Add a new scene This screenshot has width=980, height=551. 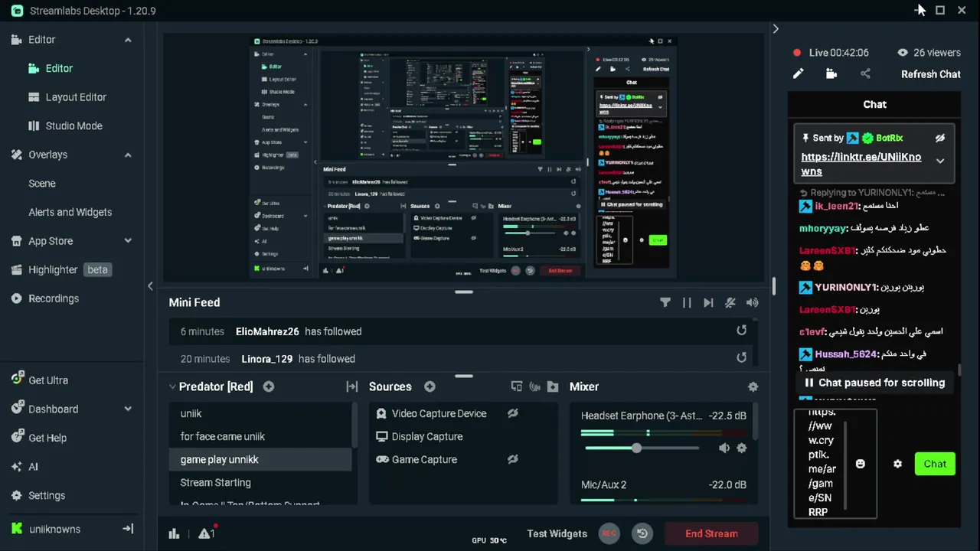(269, 386)
